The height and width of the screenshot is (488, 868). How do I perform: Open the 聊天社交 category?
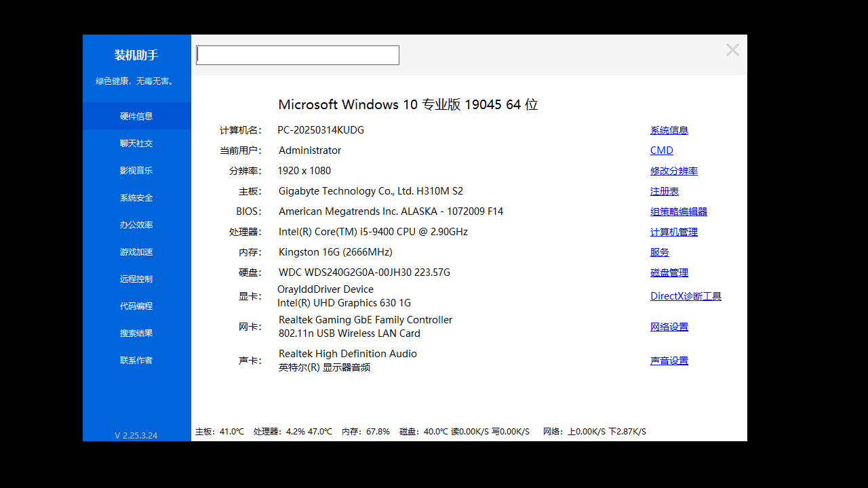137,143
